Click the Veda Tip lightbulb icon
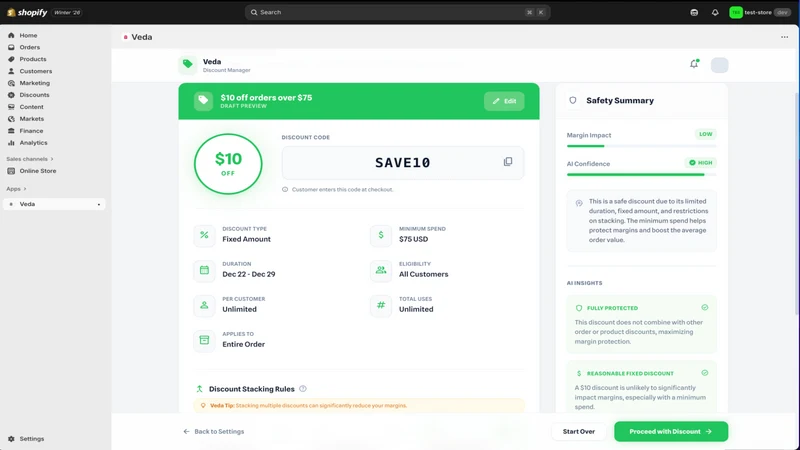The height and width of the screenshot is (450, 800). tap(203, 406)
